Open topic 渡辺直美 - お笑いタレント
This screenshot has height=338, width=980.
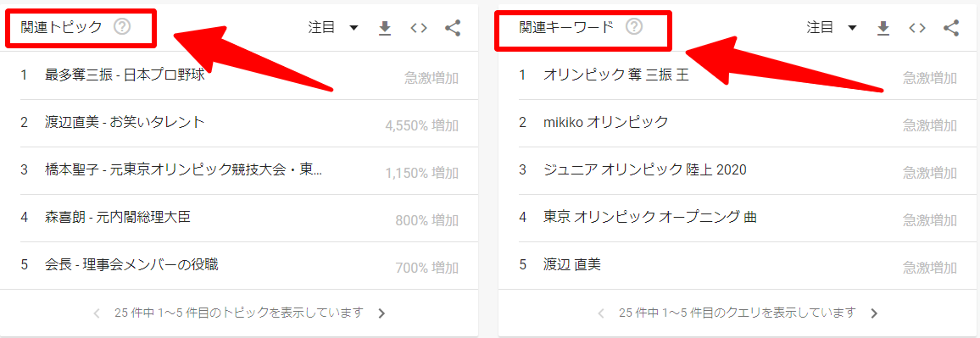(x=125, y=123)
